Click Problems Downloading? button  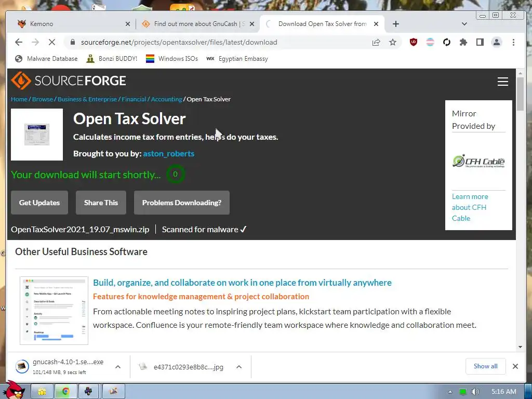pyautogui.click(x=181, y=203)
